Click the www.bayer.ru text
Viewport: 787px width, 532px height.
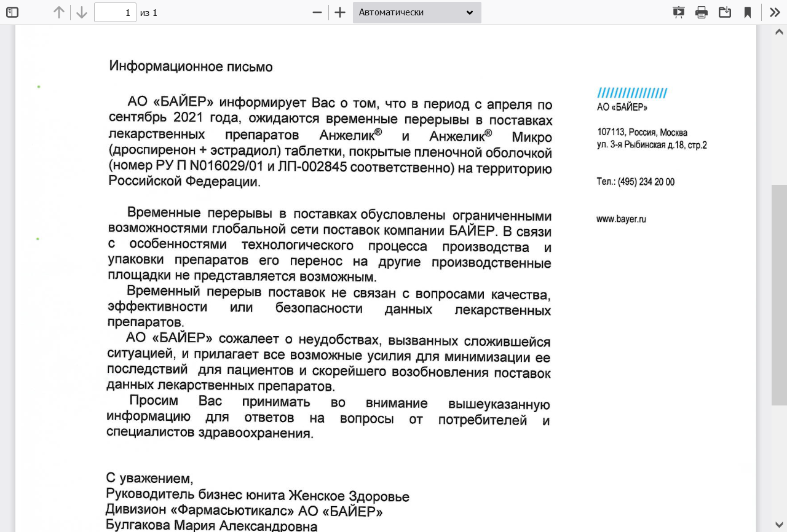(621, 219)
